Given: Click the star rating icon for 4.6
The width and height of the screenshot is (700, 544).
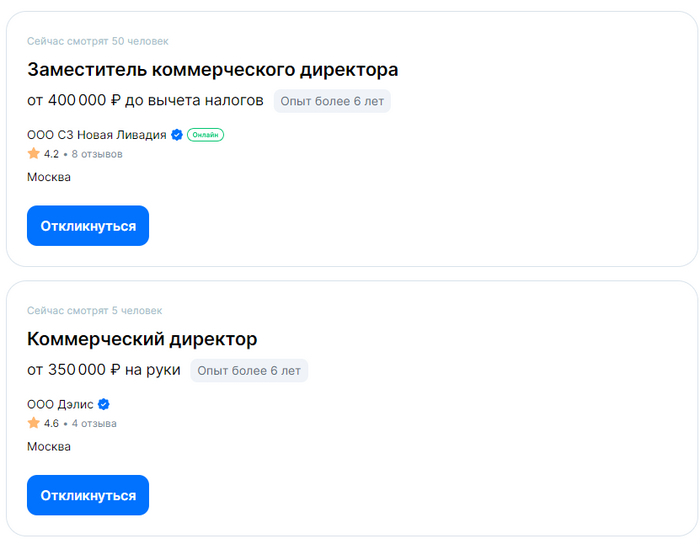Looking at the screenshot, I should pos(33,423).
